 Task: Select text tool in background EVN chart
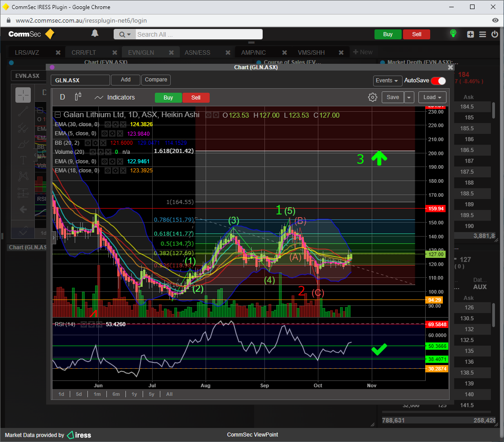(23, 160)
